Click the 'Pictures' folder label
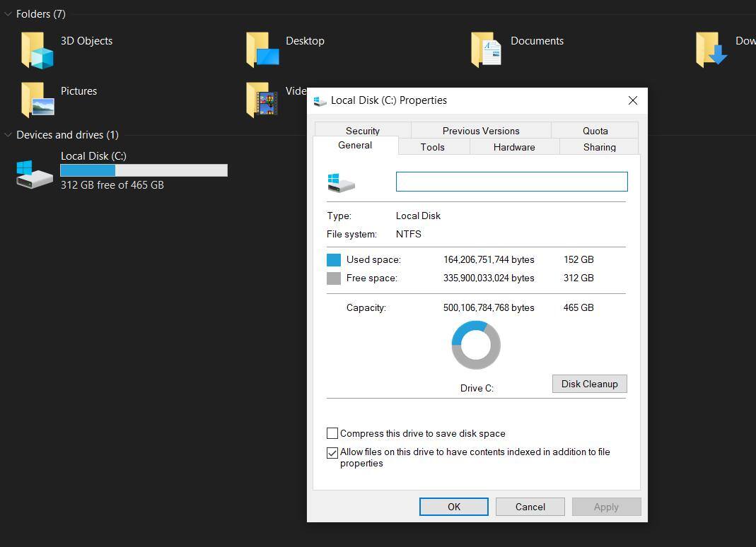 [79, 91]
